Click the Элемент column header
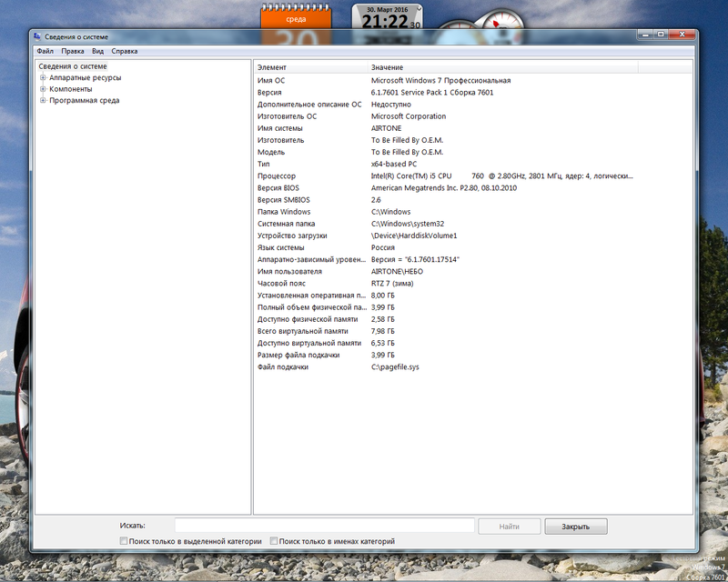This screenshot has width=728, height=582. click(x=311, y=67)
